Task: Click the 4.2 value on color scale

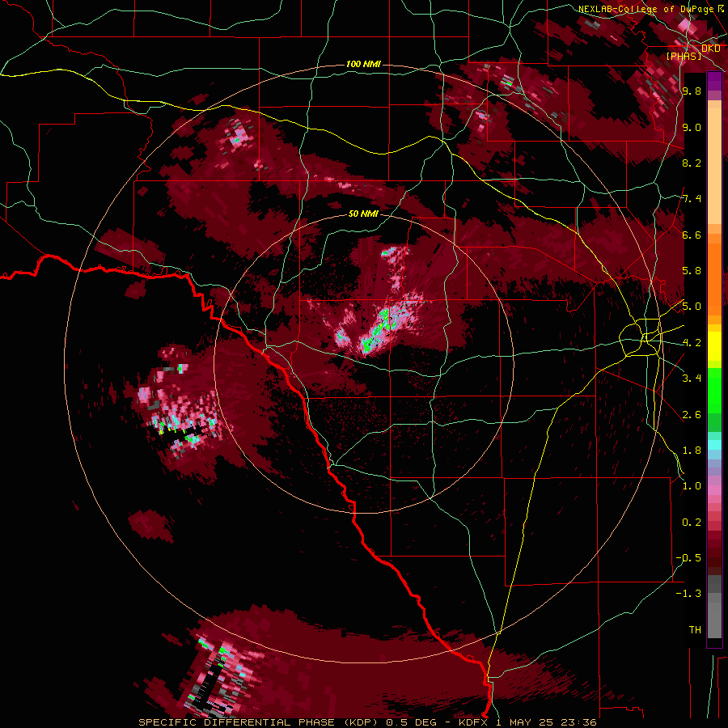Action: (x=692, y=343)
